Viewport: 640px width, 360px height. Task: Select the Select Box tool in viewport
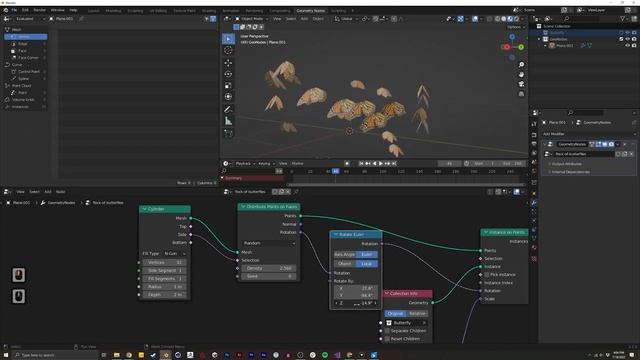click(x=228, y=39)
